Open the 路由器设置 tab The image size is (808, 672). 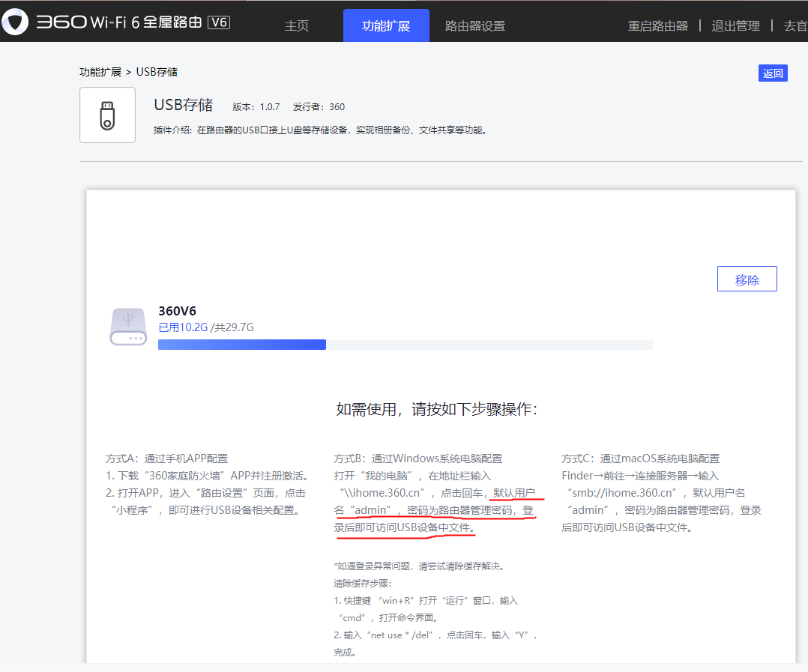(475, 25)
